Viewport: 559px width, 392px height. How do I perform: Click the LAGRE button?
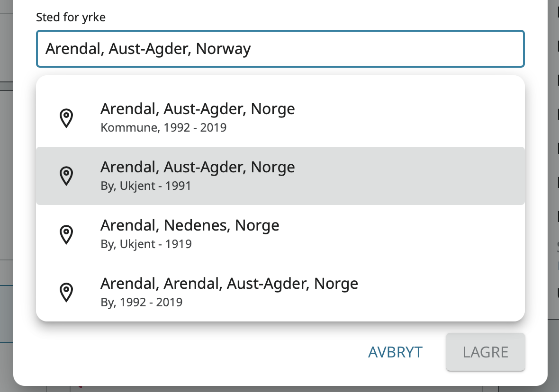tap(485, 352)
